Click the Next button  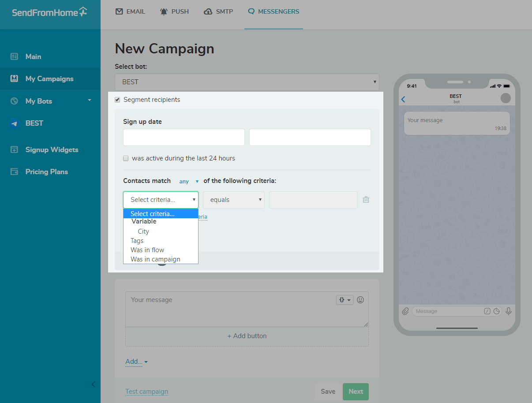356,392
